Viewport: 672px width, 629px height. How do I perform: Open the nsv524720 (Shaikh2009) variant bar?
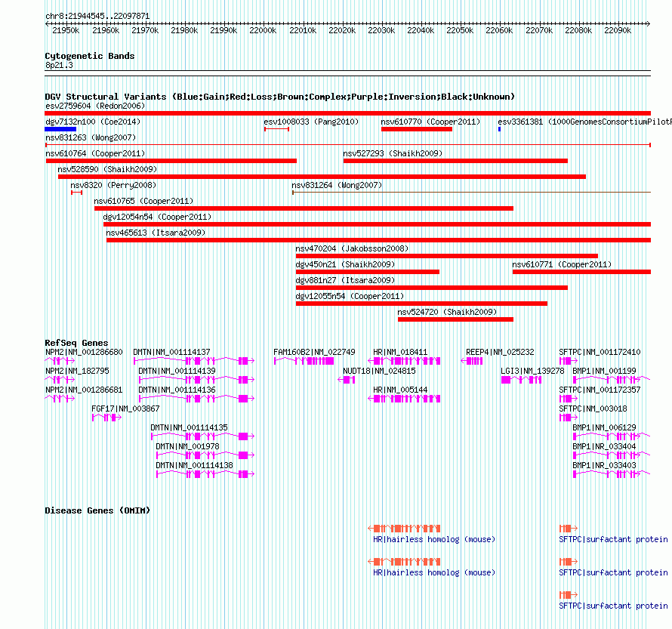[455, 319]
